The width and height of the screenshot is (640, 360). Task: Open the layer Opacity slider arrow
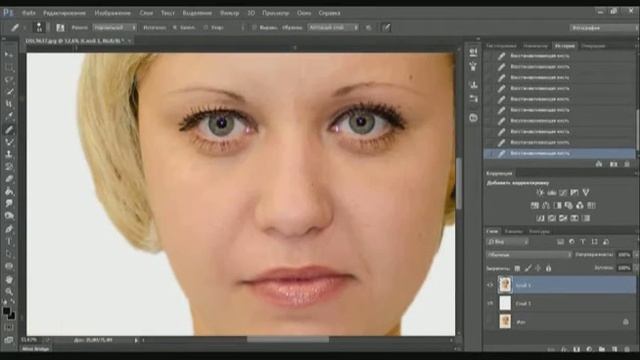pos(636,255)
